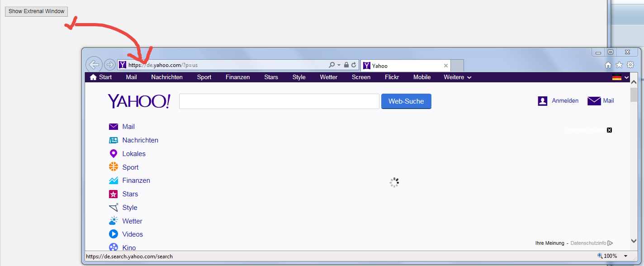Refresh the page with the reload icon
The width and height of the screenshot is (644, 266).
pyautogui.click(x=354, y=65)
